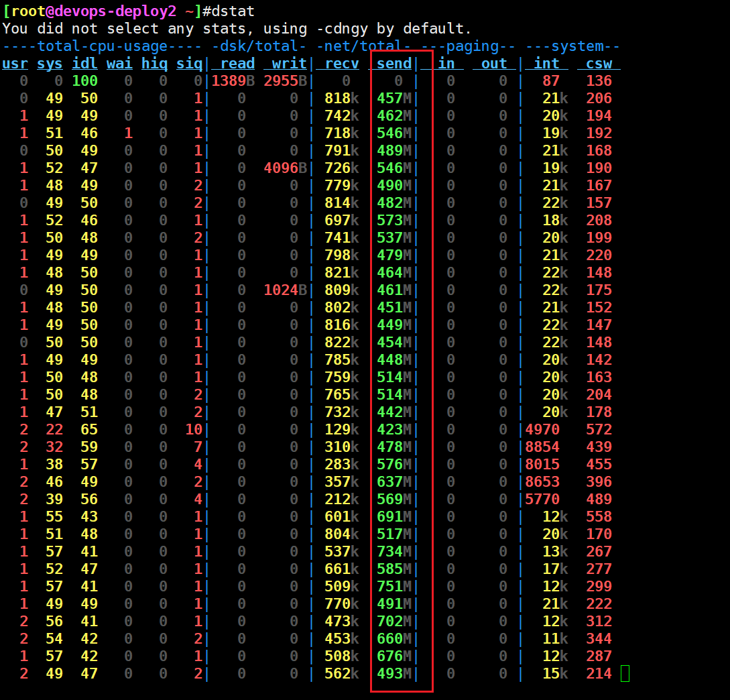This screenshot has width=730, height=700.
Task: Click the send value 448M
Action: pos(394,360)
